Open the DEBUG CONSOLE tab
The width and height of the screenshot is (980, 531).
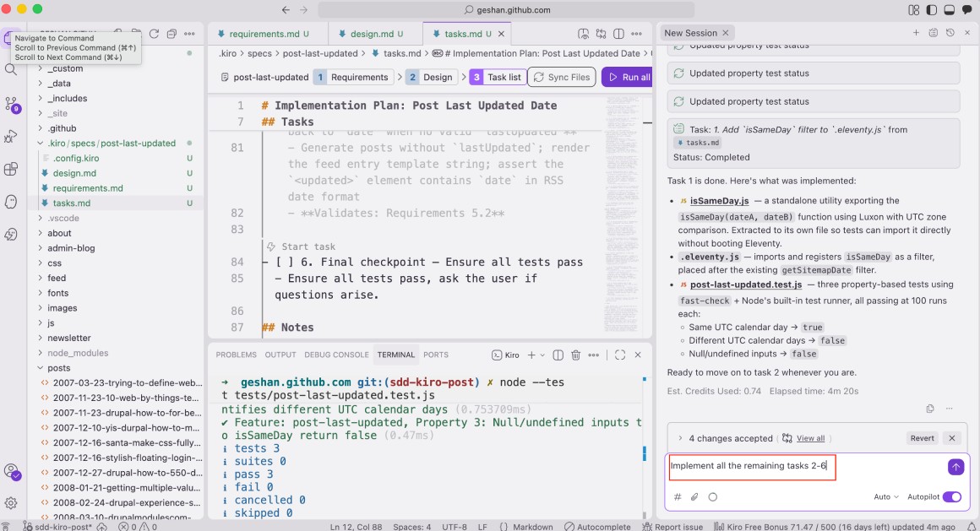[336, 355]
